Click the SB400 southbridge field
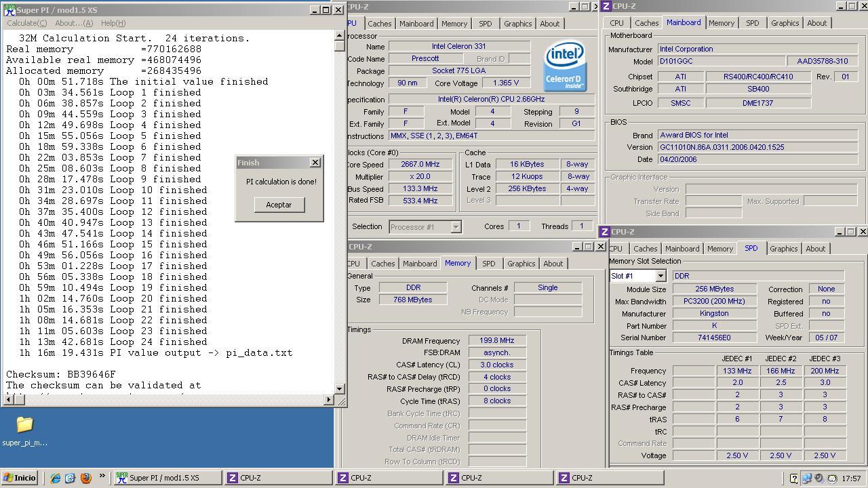This screenshot has width=868, height=488. coord(758,89)
